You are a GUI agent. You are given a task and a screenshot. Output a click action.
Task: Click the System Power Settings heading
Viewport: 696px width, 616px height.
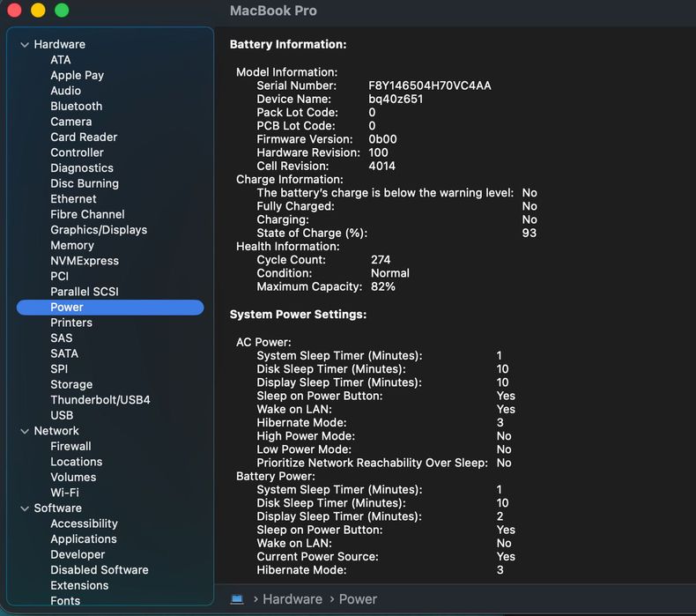(298, 315)
